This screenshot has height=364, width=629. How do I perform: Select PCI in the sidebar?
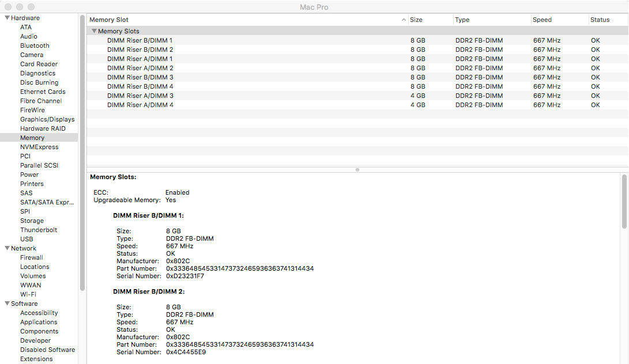[25, 156]
